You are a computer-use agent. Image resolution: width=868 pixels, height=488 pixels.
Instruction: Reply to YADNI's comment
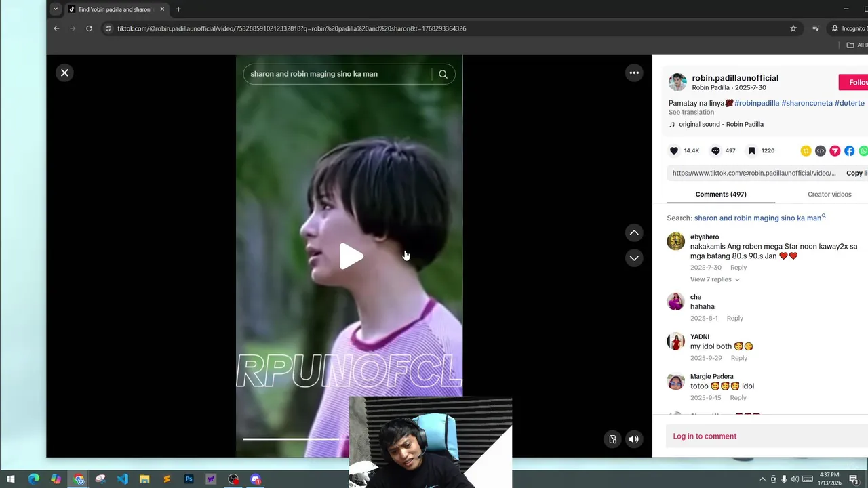739,358
